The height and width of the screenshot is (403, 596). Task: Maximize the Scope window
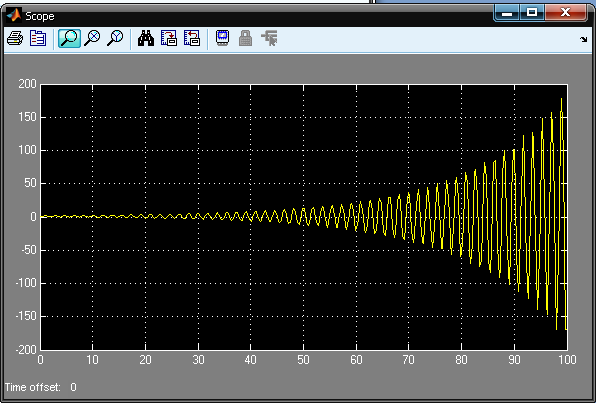point(532,13)
